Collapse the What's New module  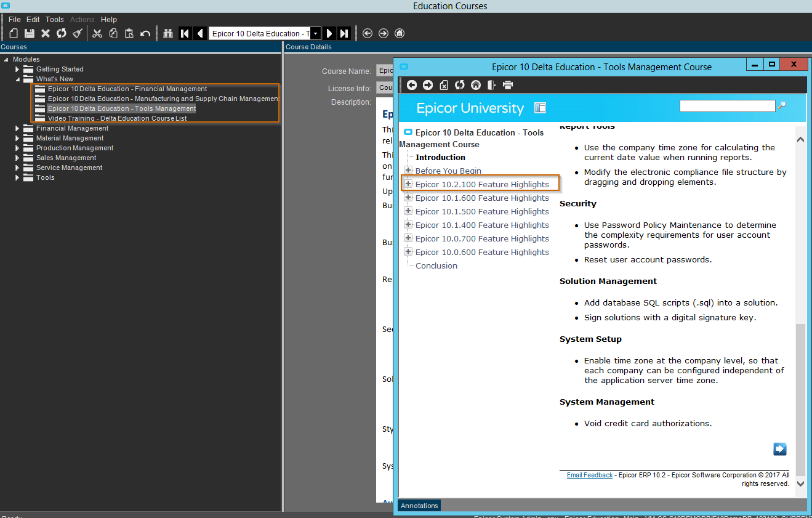click(x=18, y=79)
